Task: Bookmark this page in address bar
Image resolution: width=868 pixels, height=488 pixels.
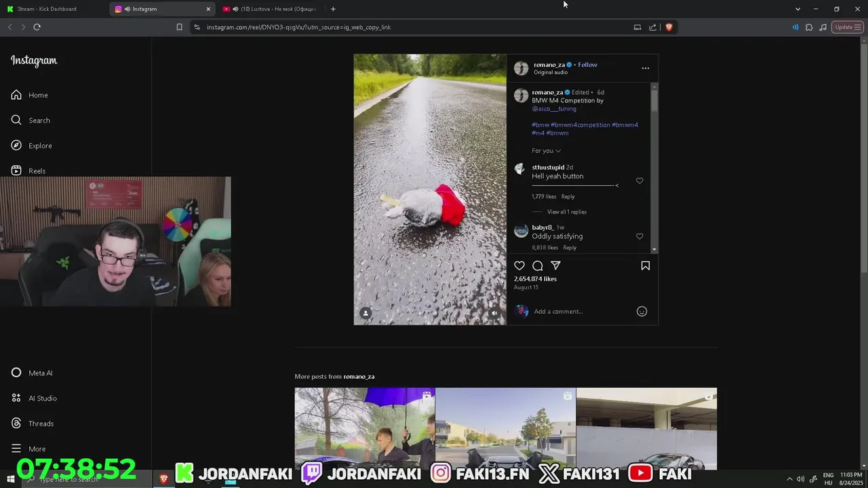Action: (x=179, y=27)
